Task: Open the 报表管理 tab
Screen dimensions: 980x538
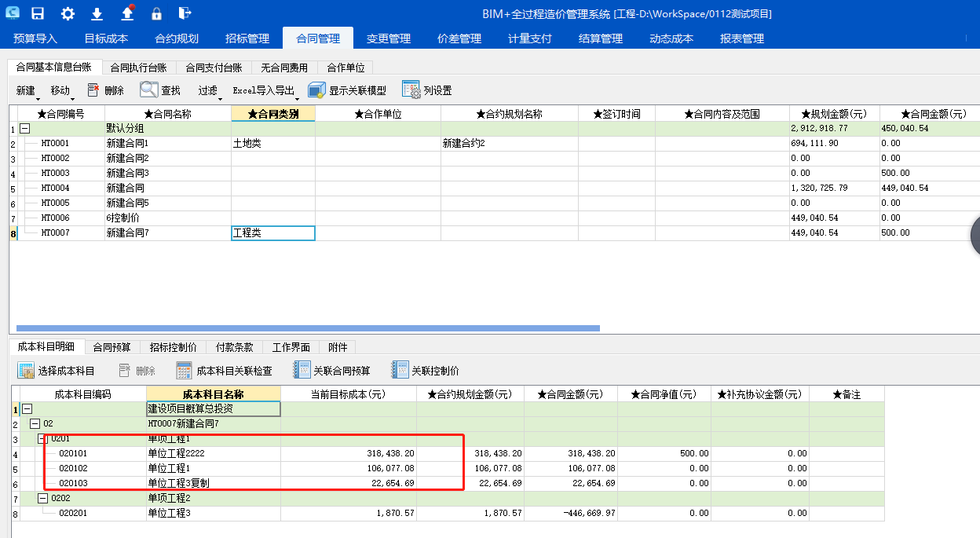Action: (x=742, y=38)
